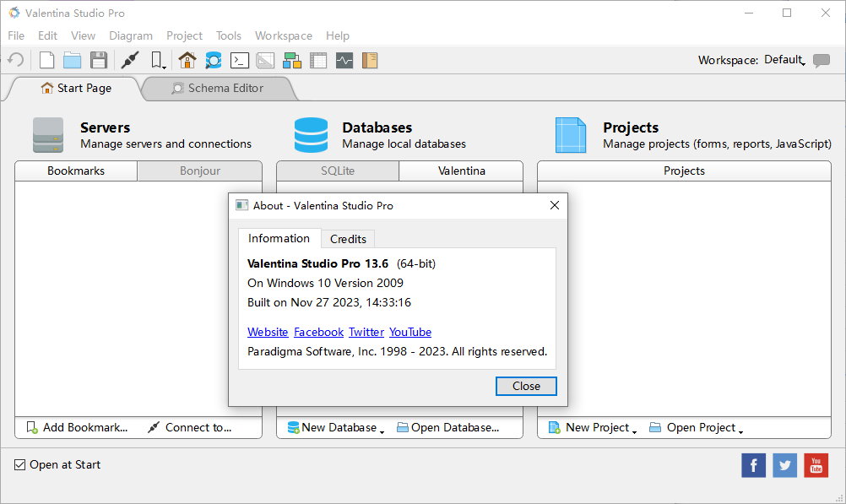Open the Help menu
This screenshot has width=846, height=504.
coord(337,35)
